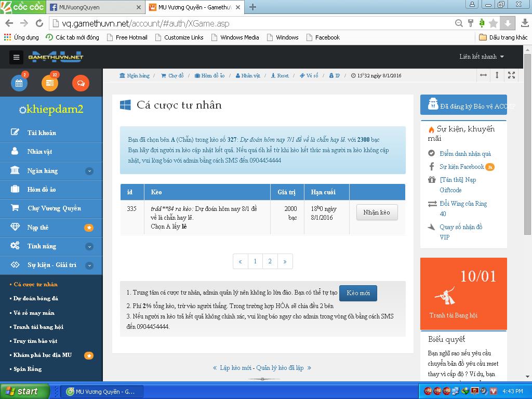532x399 pixels.
Task: Open the Liên kết nhanh dropdown
Action: pos(481,57)
